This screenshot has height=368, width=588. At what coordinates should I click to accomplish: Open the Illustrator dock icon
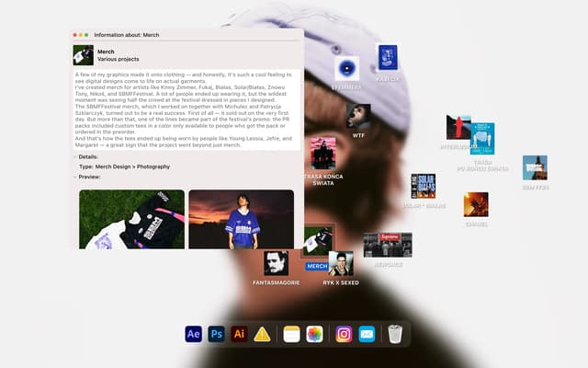click(239, 334)
